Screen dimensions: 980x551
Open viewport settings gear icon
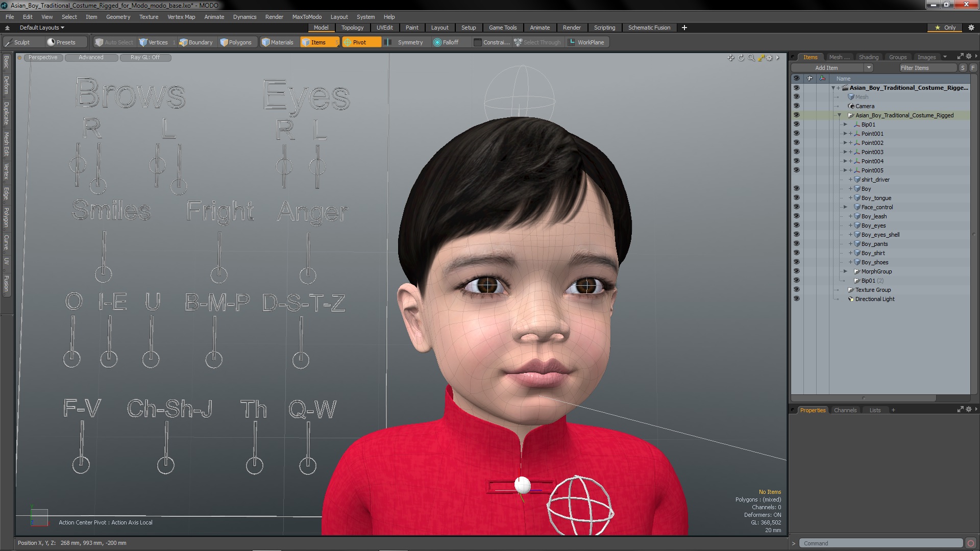point(770,58)
